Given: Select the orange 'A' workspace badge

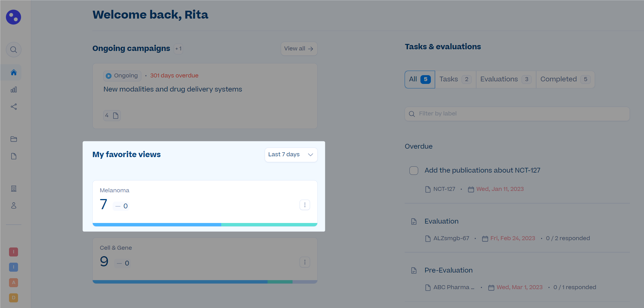Looking at the screenshot, I should point(14,282).
